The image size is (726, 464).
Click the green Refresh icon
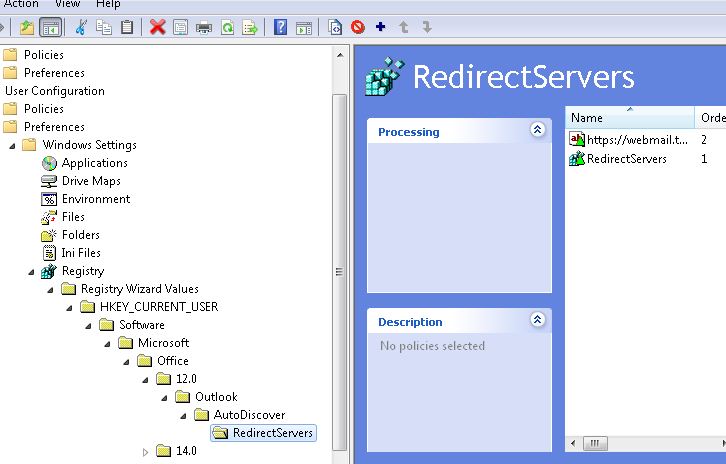[x=227, y=28]
